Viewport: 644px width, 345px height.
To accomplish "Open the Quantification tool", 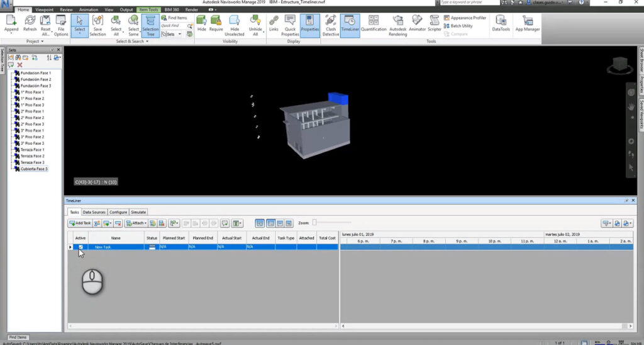I will click(374, 25).
